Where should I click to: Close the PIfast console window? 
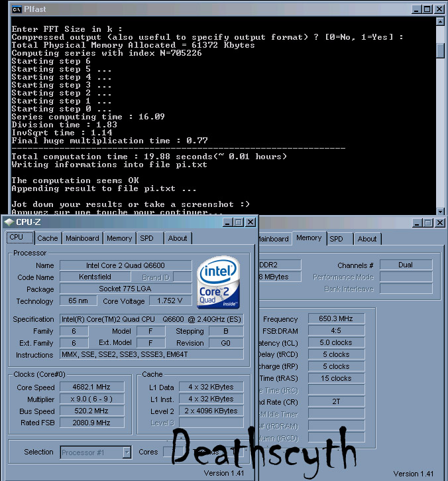tap(439, 9)
